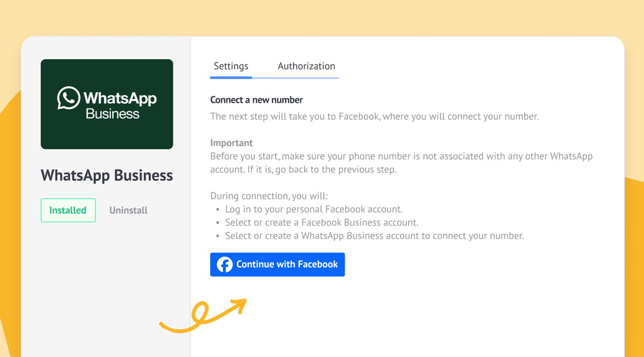Click the WhatsApp phone bubble icon
The height and width of the screenshot is (357, 644).
69,98
